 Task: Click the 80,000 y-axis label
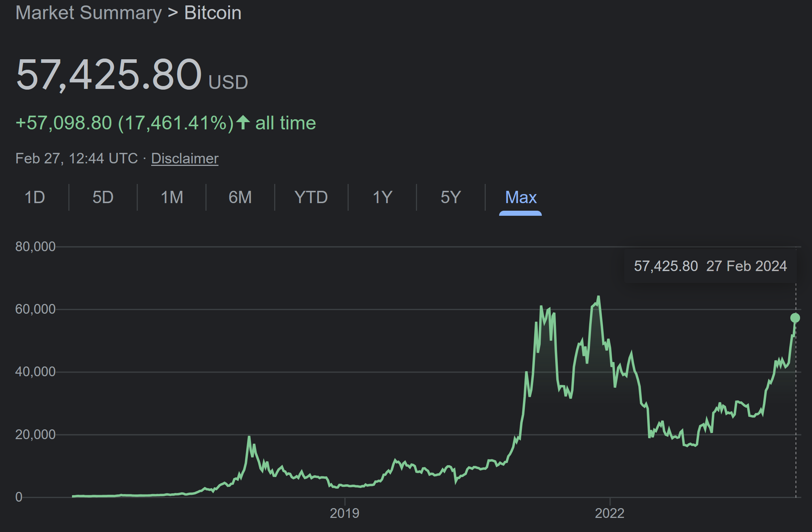(x=35, y=246)
